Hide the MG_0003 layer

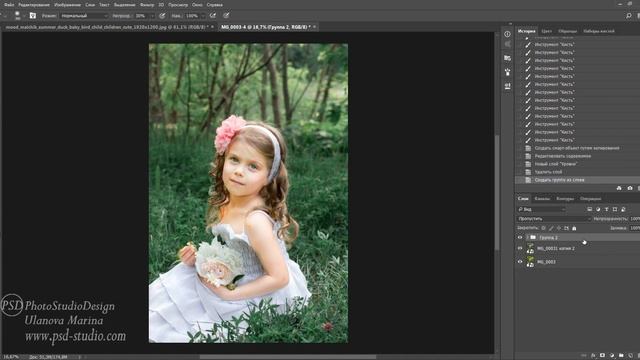[x=520, y=262]
